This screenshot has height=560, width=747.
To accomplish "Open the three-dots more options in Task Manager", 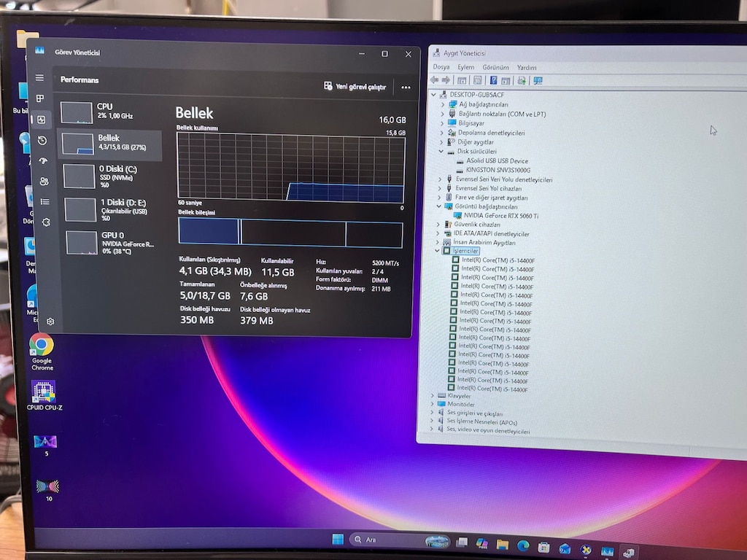I will coord(406,87).
